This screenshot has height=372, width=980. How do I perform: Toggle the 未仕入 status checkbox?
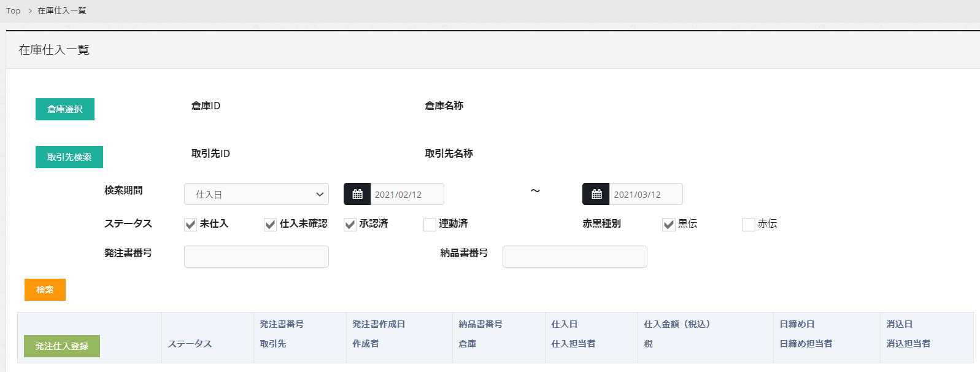[x=191, y=225]
